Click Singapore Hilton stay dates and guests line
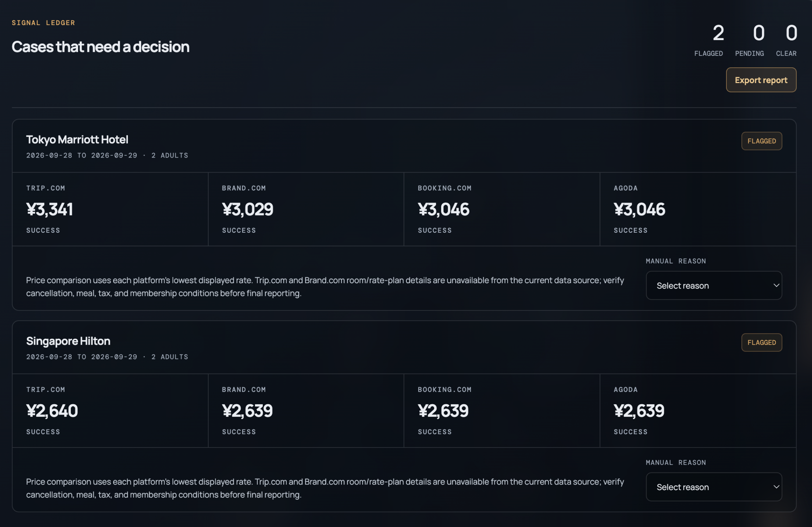Viewport: 812px width, 527px height. (107, 357)
